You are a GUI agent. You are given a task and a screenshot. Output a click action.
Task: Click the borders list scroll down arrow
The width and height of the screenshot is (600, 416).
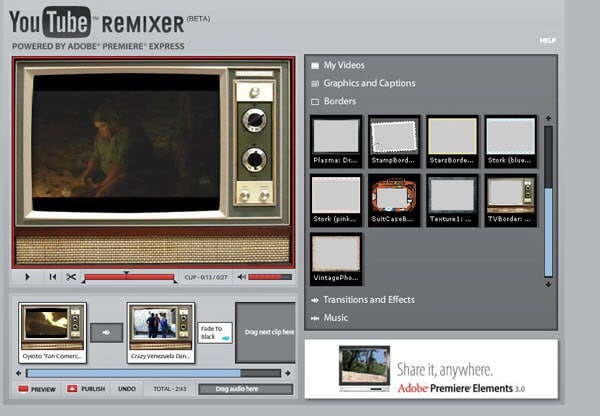click(548, 284)
